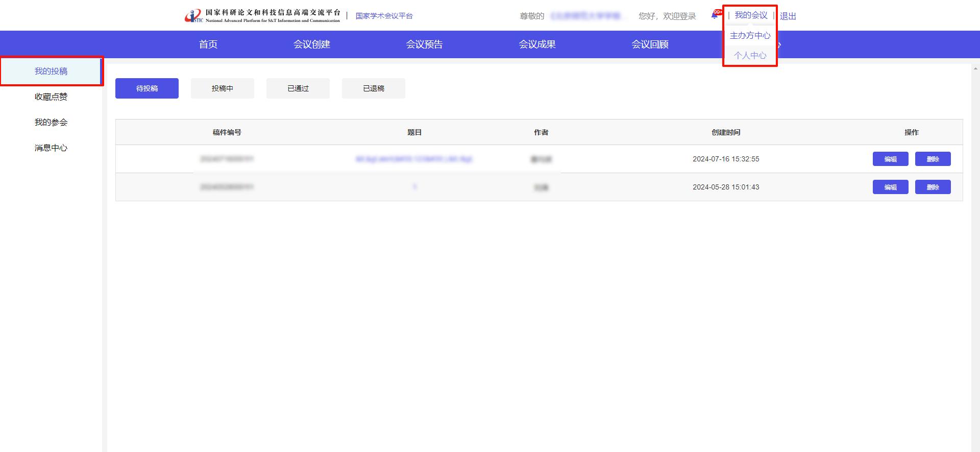Click the 您好，欢迎登录 greeting text
The image size is (980, 452).
point(667,16)
